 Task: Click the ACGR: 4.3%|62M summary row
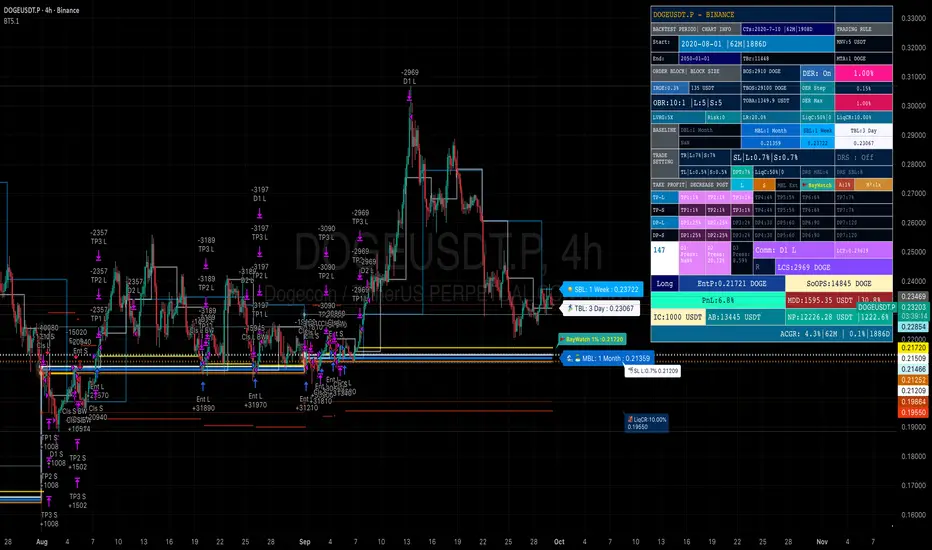tap(772, 334)
